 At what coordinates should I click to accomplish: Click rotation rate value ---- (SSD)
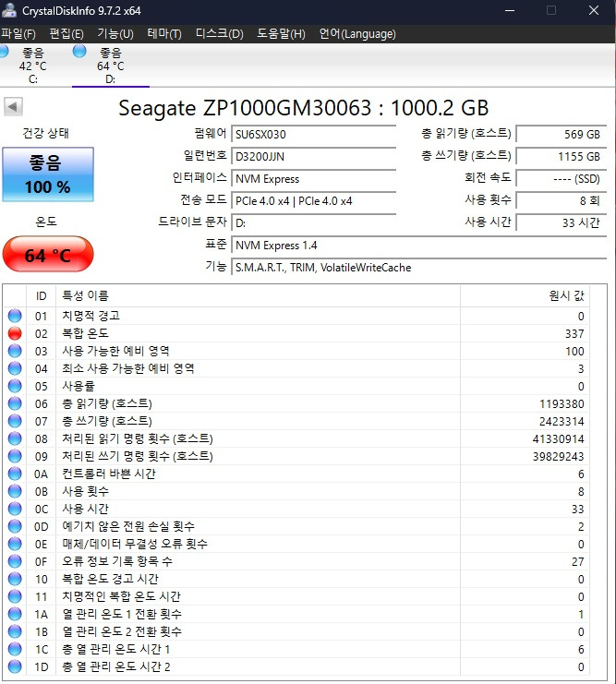click(x=562, y=179)
